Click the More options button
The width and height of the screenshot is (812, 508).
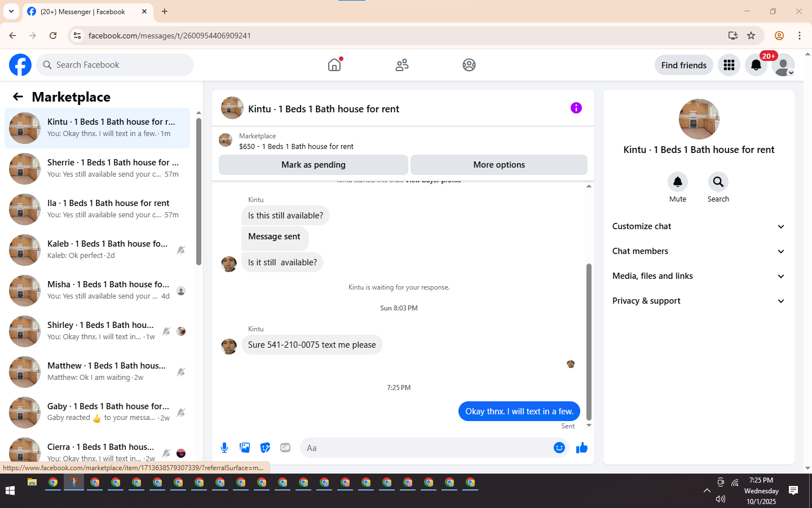(499, 165)
